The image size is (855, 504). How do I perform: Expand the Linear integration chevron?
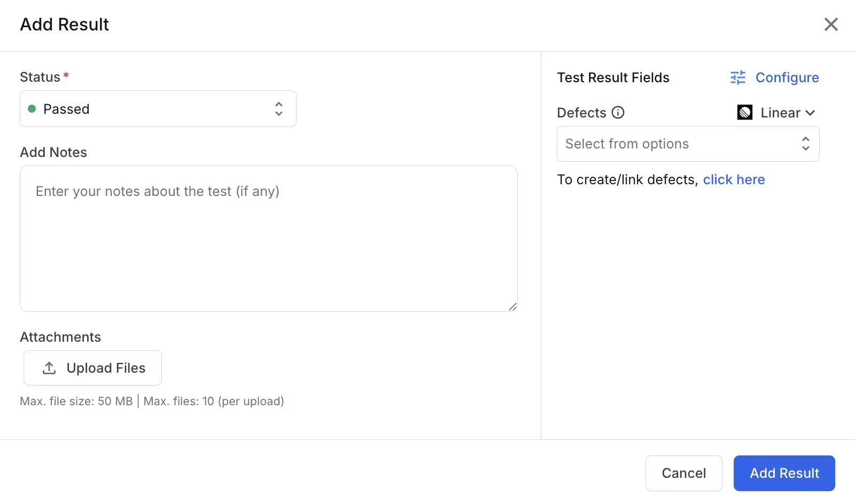coord(810,113)
